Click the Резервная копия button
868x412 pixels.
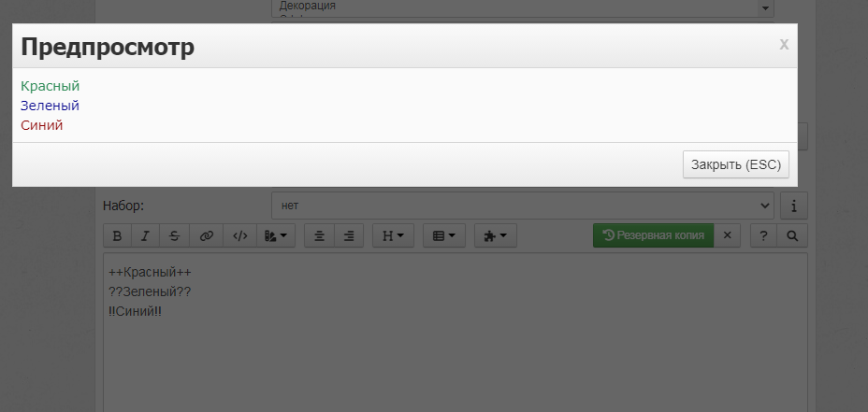click(x=653, y=235)
